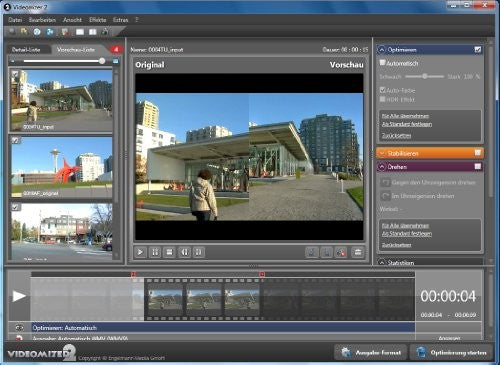The image size is (500, 365).
Task: Play the video in the preview panel
Action: point(140,252)
